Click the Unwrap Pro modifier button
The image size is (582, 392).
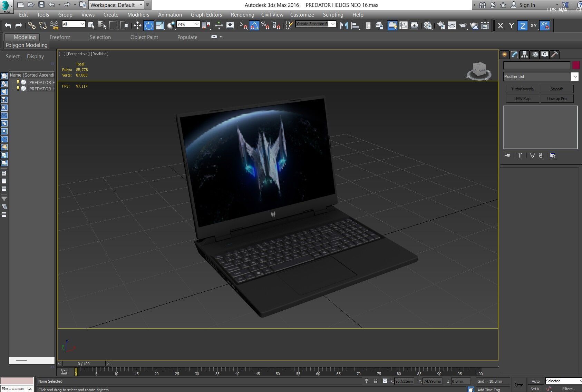[557, 99]
